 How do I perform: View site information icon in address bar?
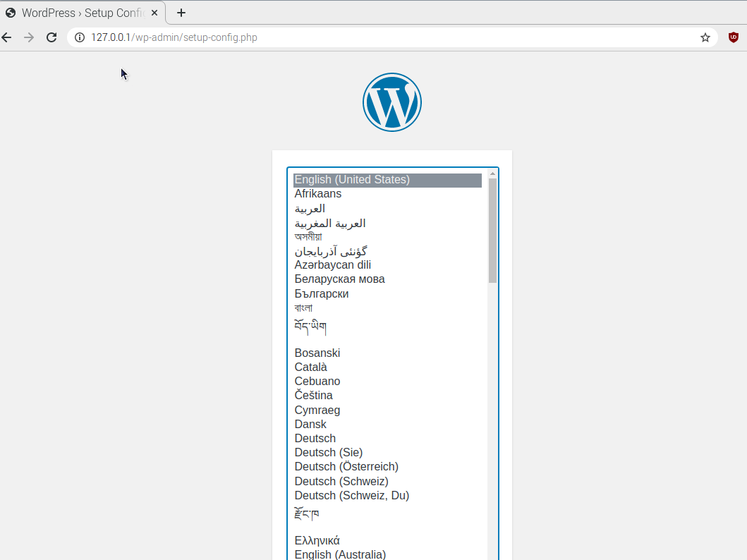point(80,37)
